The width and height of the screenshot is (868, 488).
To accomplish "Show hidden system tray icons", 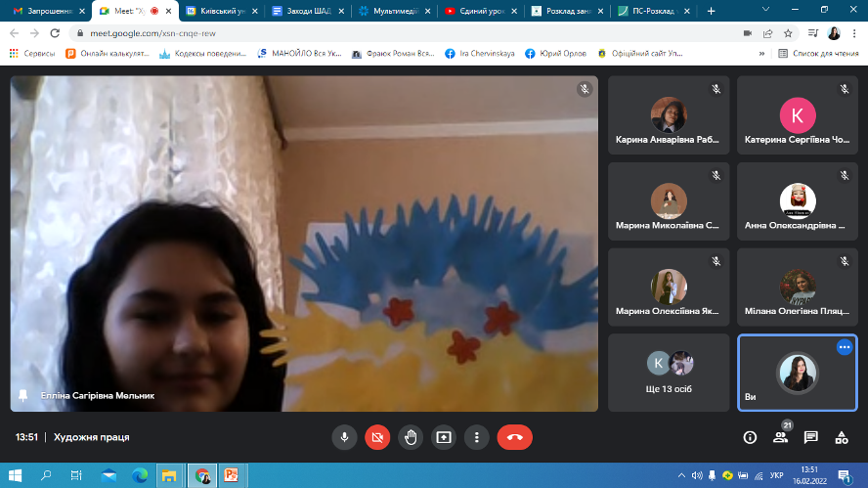I will click(681, 475).
